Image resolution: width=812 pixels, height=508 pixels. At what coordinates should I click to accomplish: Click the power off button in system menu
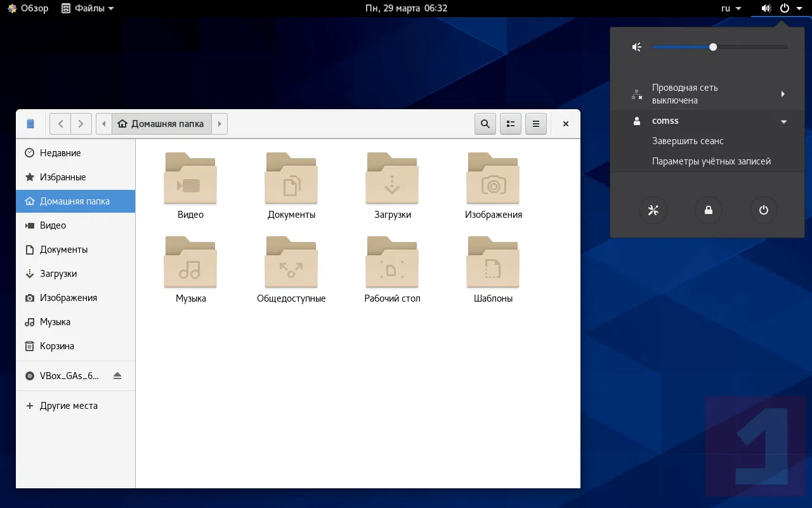(x=763, y=210)
